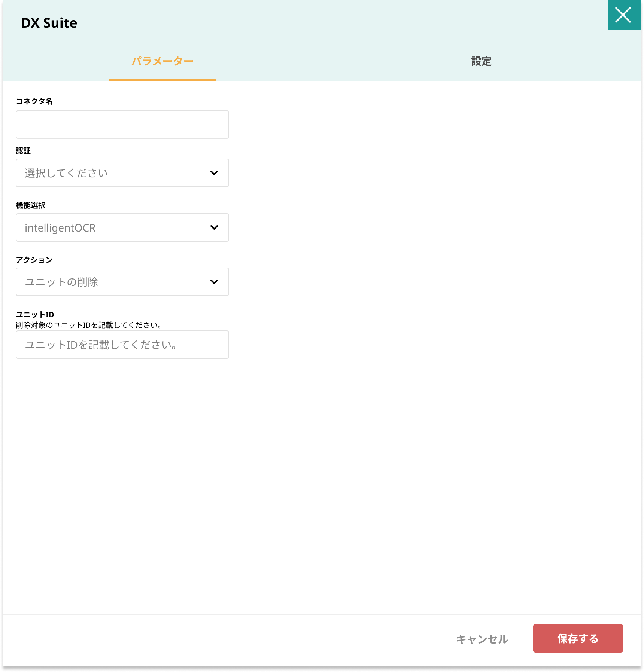Image resolution: width=644 pixels, height=672 pixels.
Task: Open the 設定 tab
Action: (x=482, y=61)
